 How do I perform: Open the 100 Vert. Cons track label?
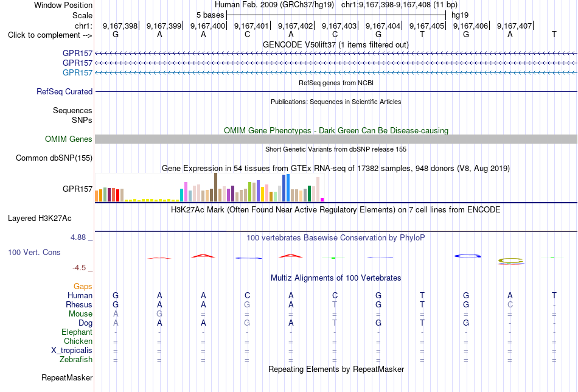[34, 252]
